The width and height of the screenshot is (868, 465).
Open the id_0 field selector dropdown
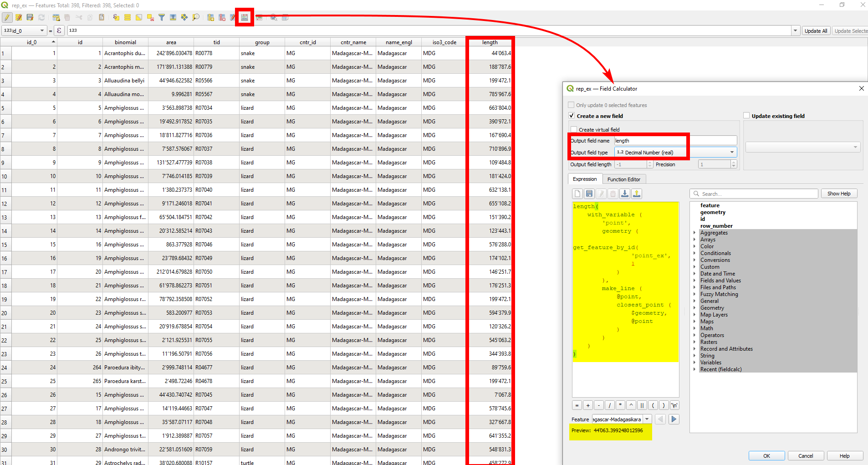pos(25,31)
